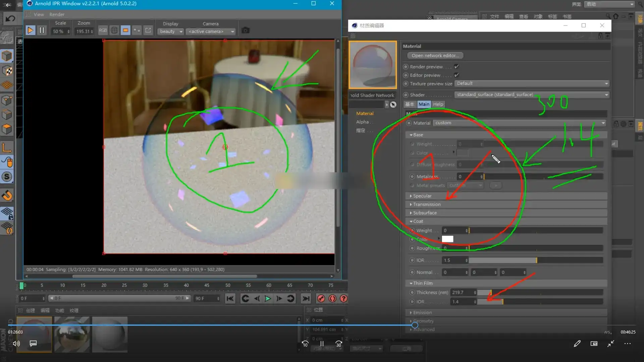
Task: Click the IPR render play button
Action: [x=30, y=31]
